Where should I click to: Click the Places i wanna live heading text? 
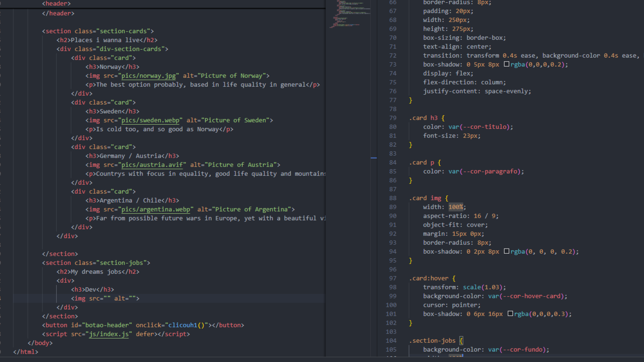pyautogui.click(x=105, y=40)
